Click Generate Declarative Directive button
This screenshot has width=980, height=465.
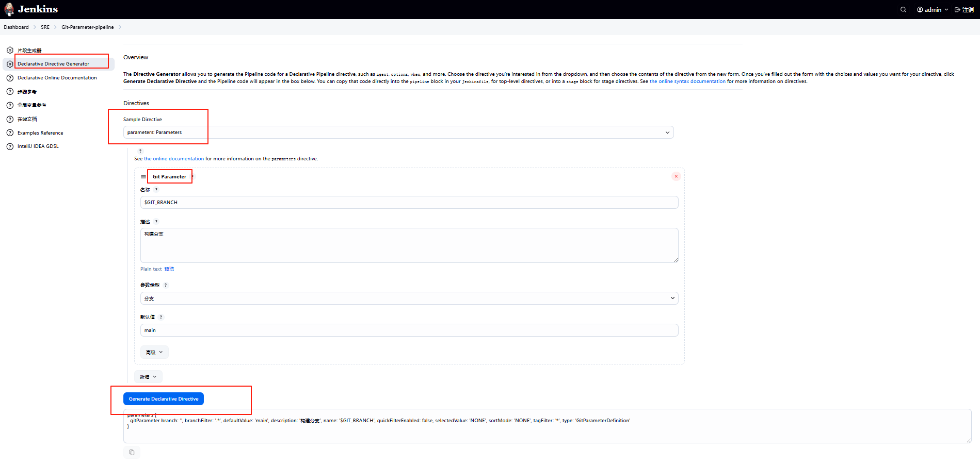click(x=164, y=399)
